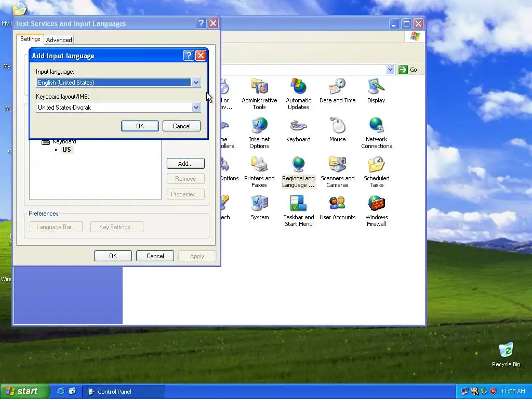Select Recycle Bin on desktop
532x399 pixels.
tap(506, 354)
